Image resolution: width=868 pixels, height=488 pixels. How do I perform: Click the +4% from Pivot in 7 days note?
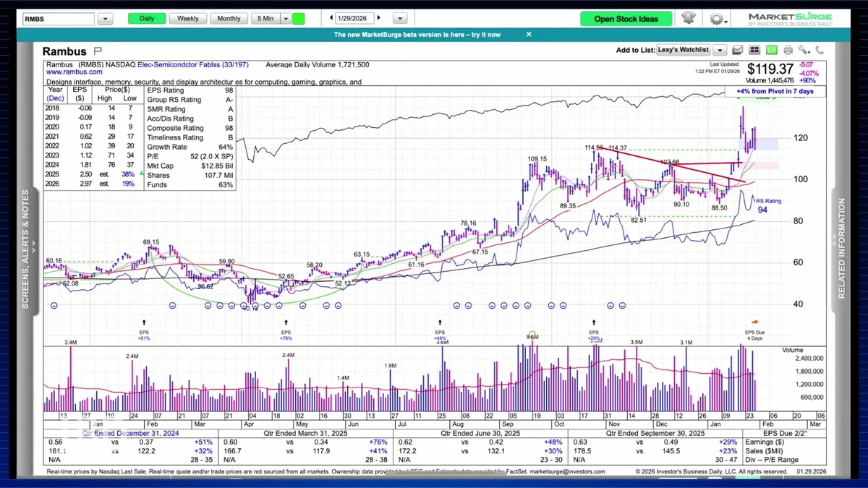point(775,92)
